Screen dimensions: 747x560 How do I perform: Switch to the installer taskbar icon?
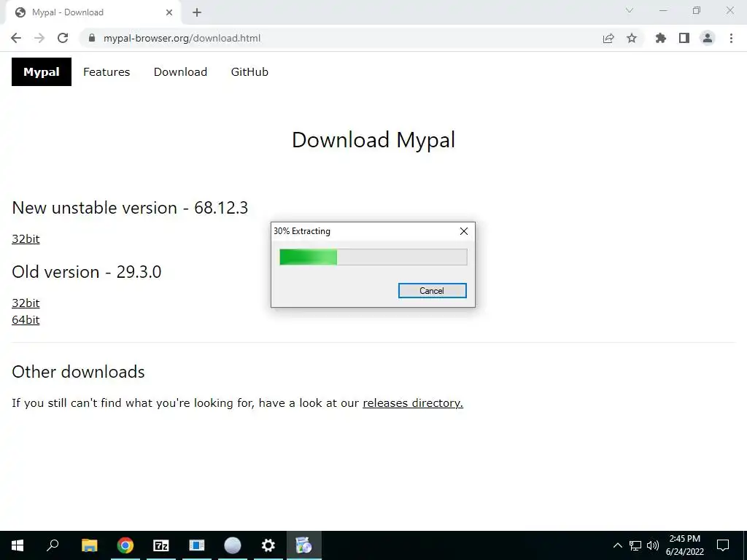click(x=304, y=545)
